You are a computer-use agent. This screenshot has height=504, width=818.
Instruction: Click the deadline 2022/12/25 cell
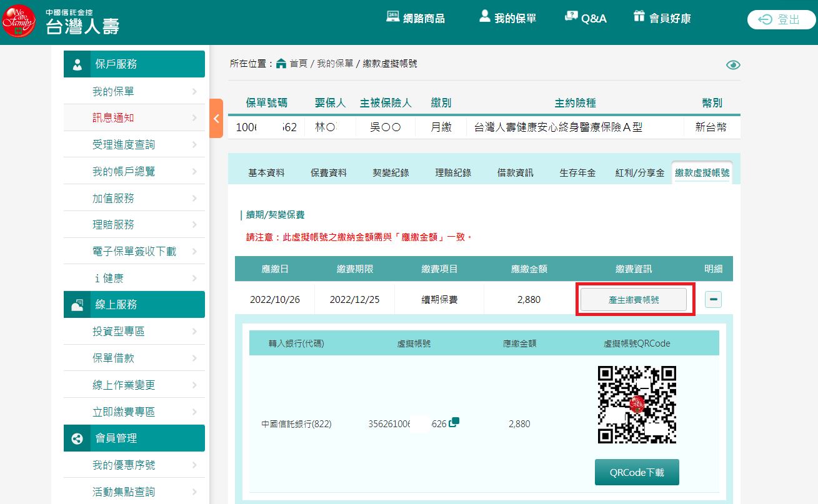pyautogui.click(x=355, y=300)
